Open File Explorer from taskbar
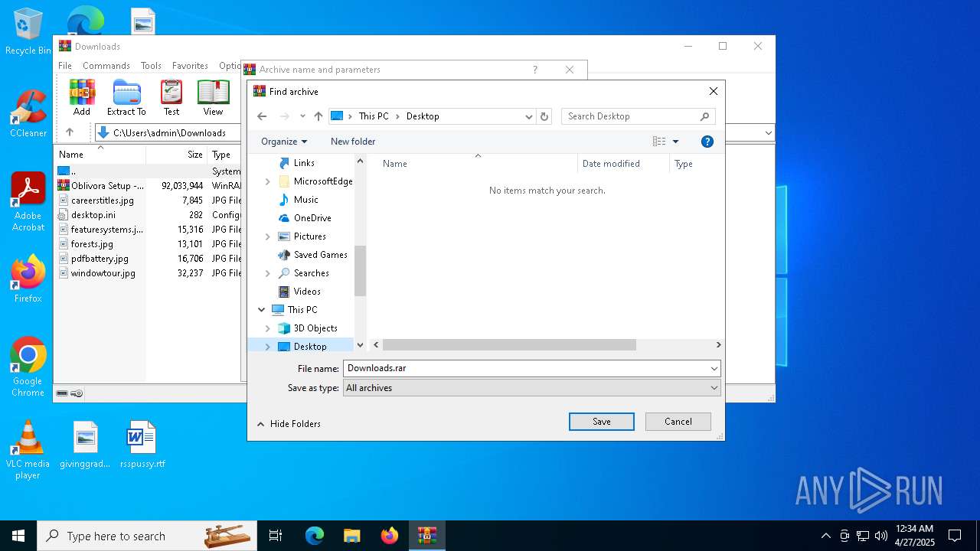This screenshot has height=551, width=980. (x=351, y=536)
